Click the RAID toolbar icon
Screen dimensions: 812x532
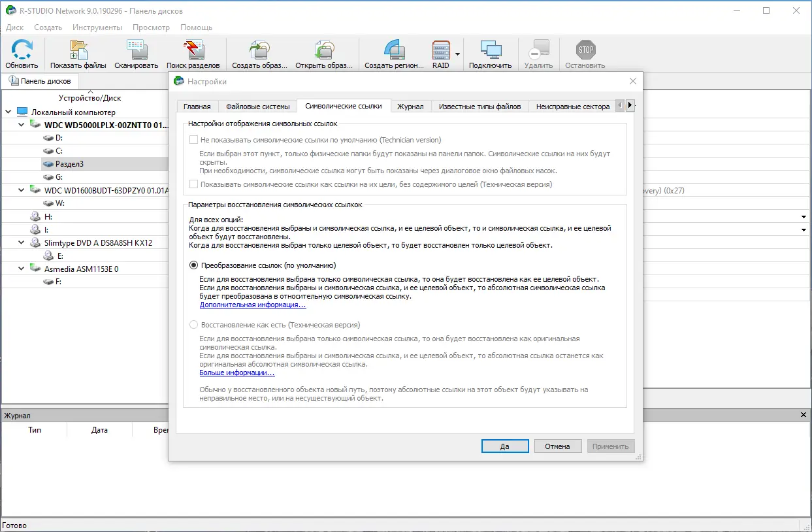441,50
